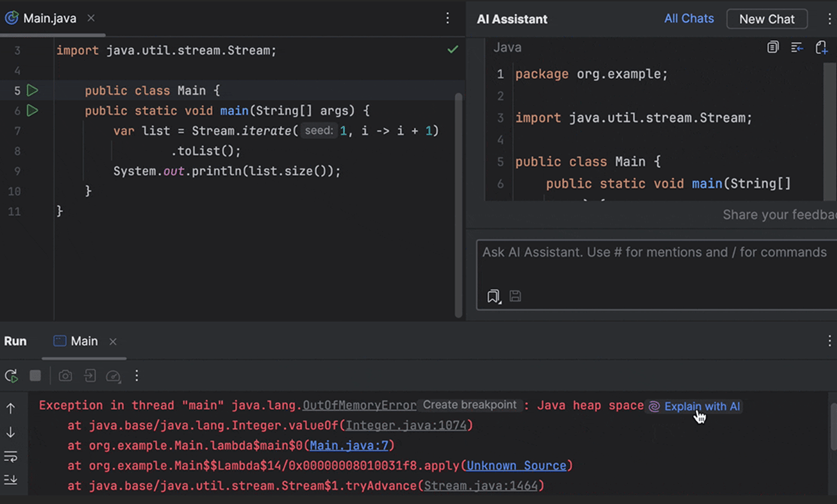Open the prompt library bookmark icon

point(493,296)
